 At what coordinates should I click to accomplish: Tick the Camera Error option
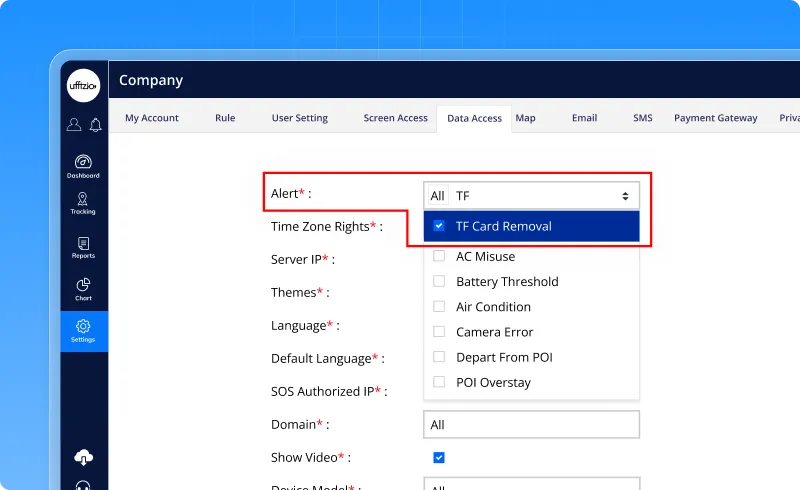[x=439, y=332]
